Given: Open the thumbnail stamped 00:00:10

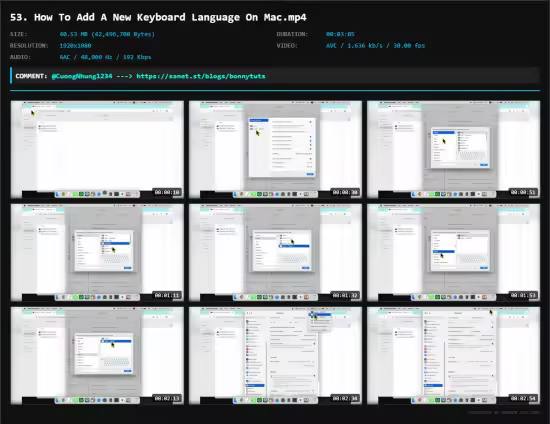Looking at the screenshot, I should tap(97, 150).
